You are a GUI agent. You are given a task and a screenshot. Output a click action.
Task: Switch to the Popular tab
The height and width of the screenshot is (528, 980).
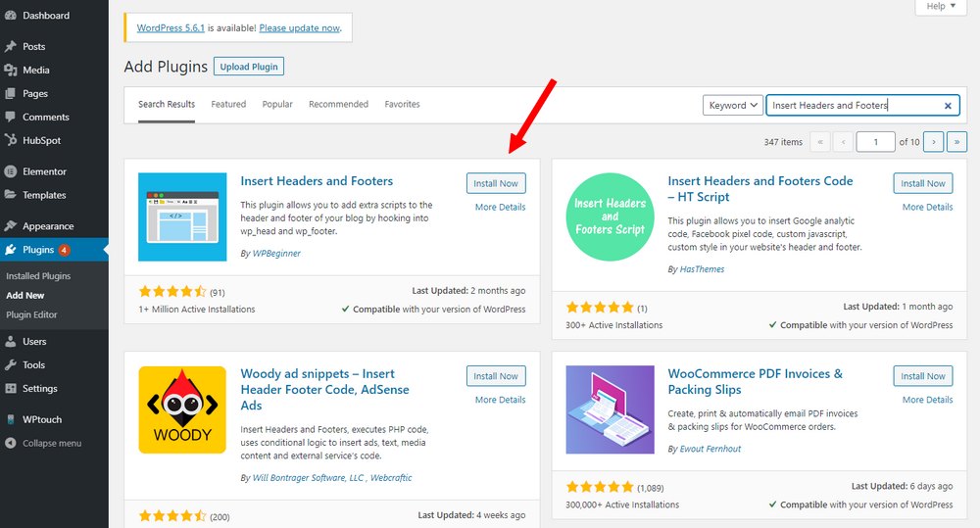tap(277, 105)
